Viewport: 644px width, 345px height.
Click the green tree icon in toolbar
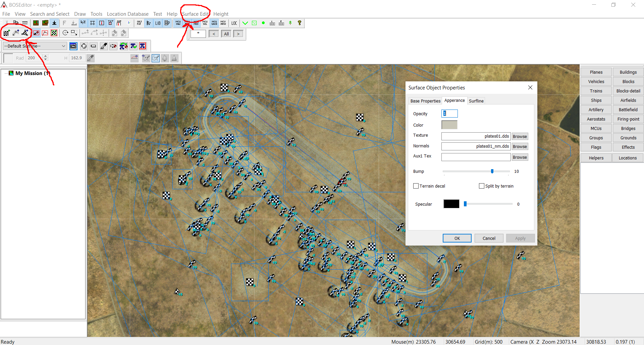pos(290,23)
